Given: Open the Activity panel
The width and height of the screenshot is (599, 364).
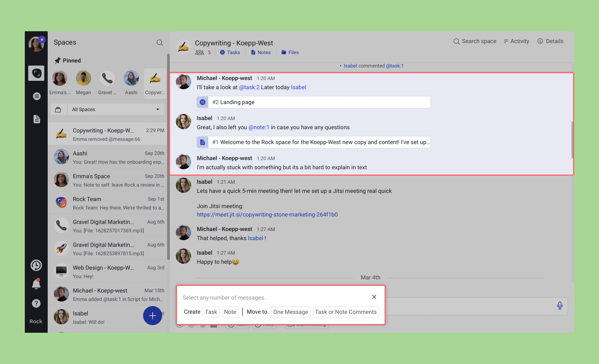Looking at the screenshot, I should tap(516, 41).
